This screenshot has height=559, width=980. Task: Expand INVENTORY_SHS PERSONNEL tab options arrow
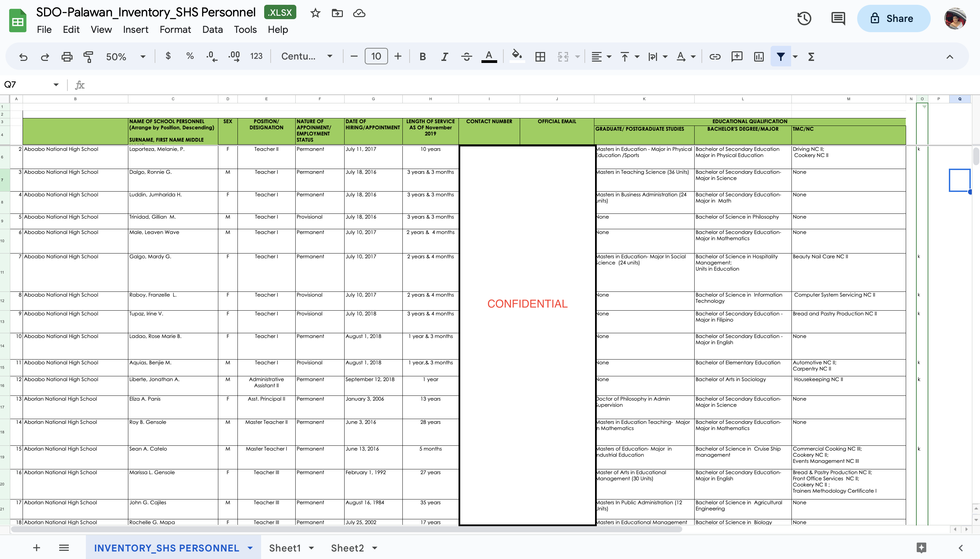(250, 548)
